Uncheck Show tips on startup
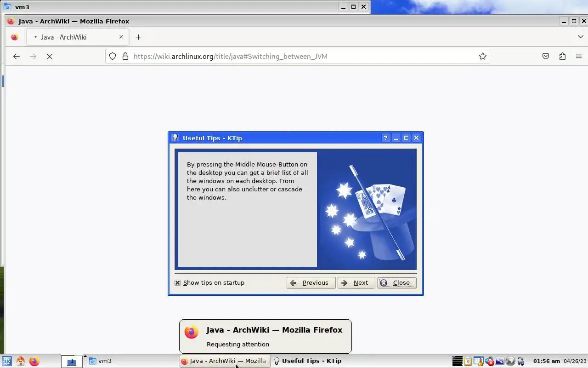 (178, 282)
